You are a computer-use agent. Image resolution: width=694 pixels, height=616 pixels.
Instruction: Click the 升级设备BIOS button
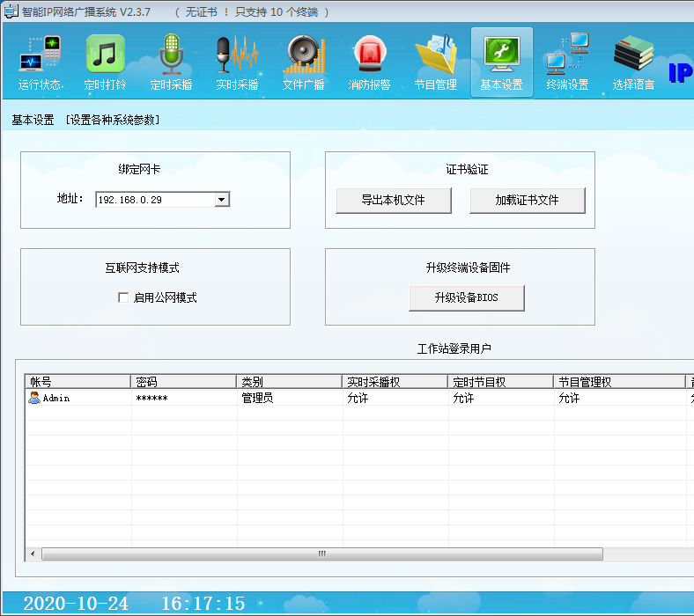467,298
